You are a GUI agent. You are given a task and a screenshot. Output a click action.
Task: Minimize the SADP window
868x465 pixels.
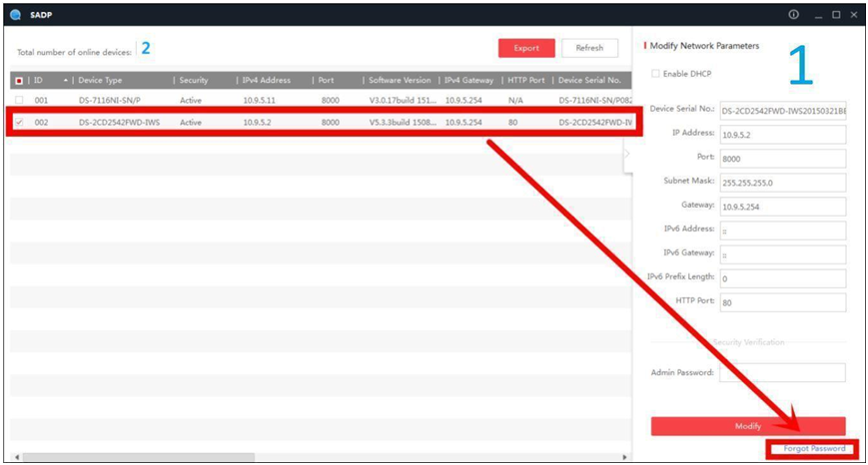(816, 15)
